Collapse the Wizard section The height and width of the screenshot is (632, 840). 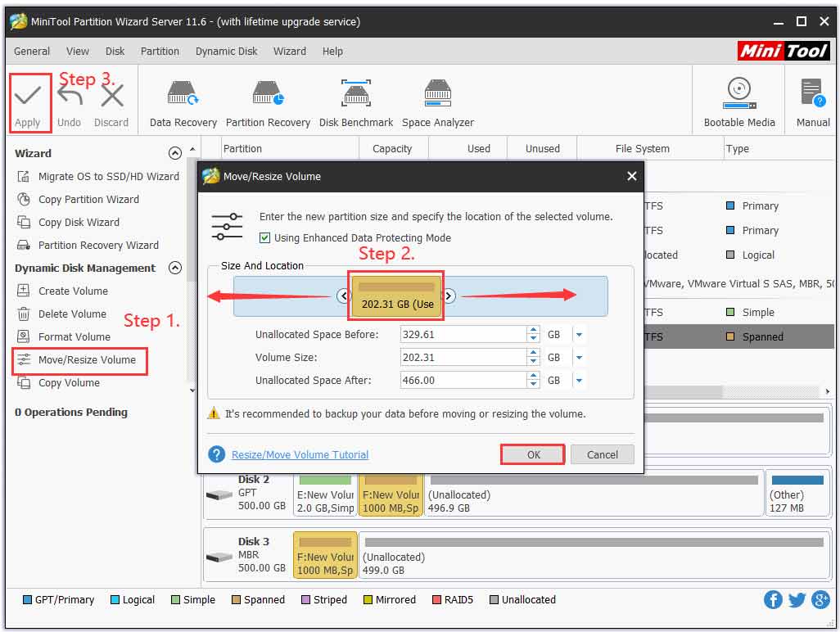175,153
